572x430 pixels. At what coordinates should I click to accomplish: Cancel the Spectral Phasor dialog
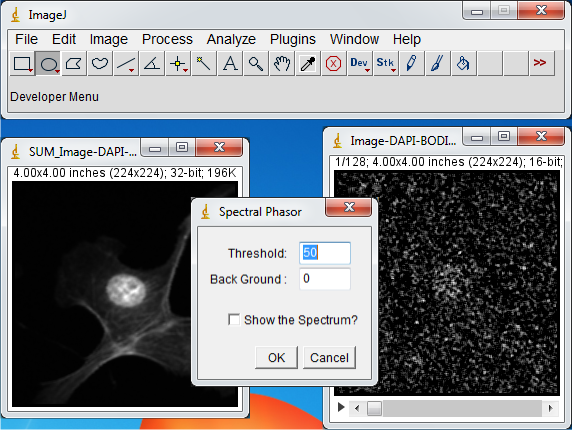pos(329,357)
